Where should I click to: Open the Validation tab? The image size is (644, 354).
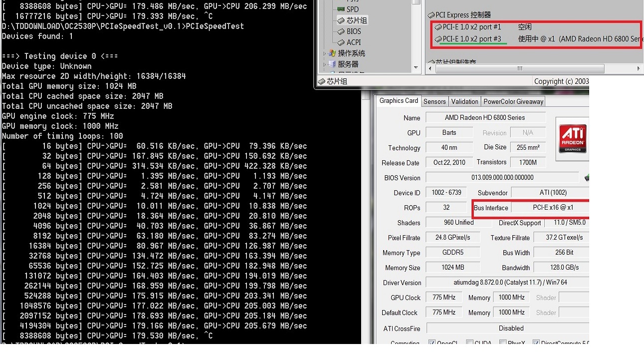click(x=464, y=101)
